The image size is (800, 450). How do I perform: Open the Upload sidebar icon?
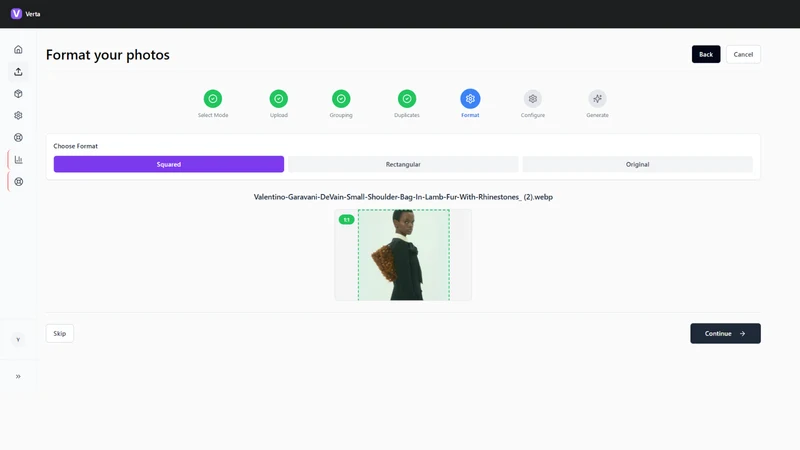click(x=18, y=71)
